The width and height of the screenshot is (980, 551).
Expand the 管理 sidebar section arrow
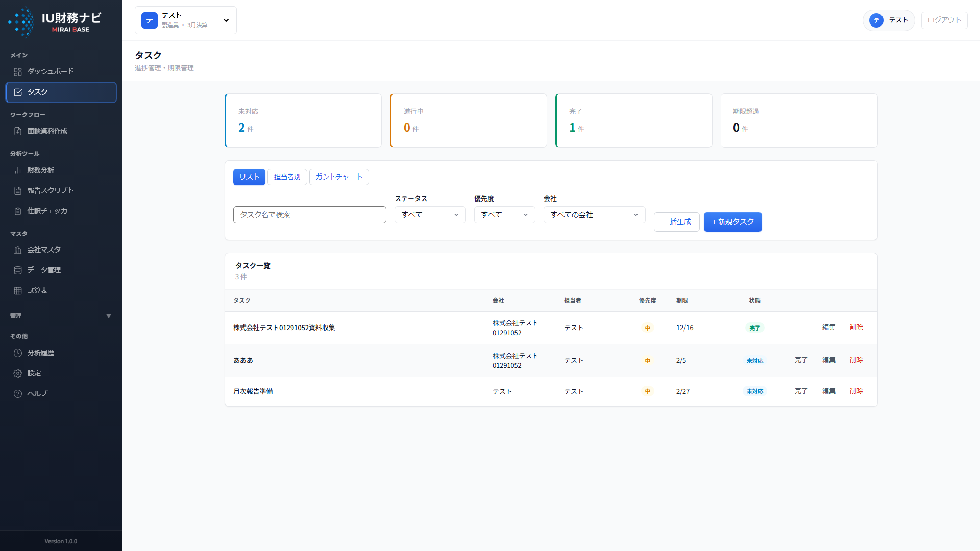(108, 316)
